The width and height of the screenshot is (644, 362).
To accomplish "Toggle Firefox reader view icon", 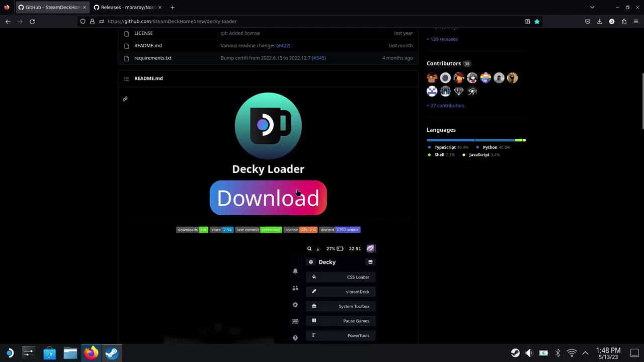I will point(527,22).
